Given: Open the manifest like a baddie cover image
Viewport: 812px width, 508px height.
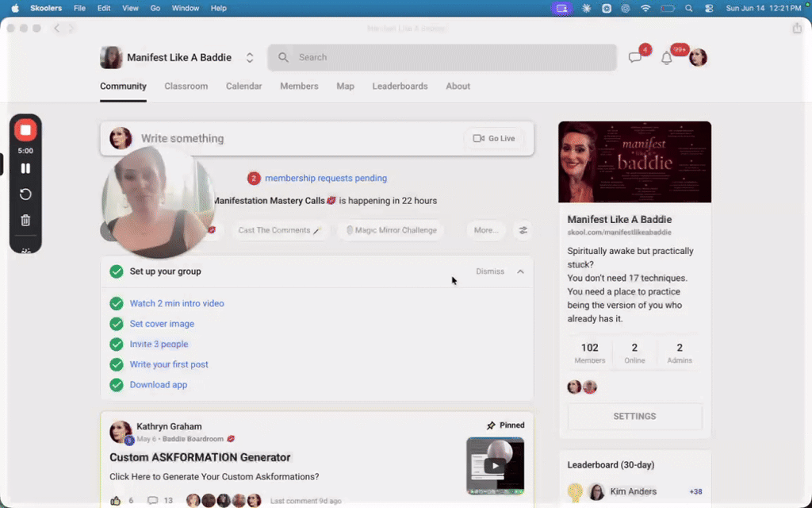Looking at the screenshot, I should 635,162.
